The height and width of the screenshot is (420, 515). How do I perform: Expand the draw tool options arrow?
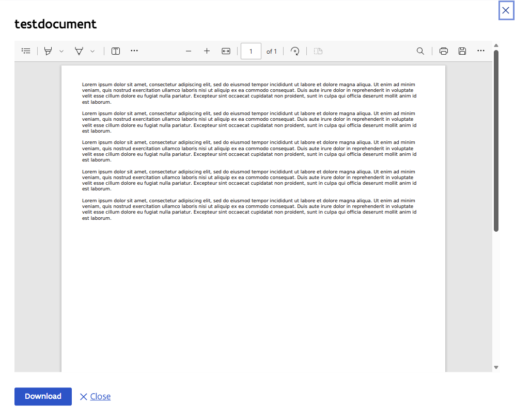pyautogui.click(x=92, y=51)
